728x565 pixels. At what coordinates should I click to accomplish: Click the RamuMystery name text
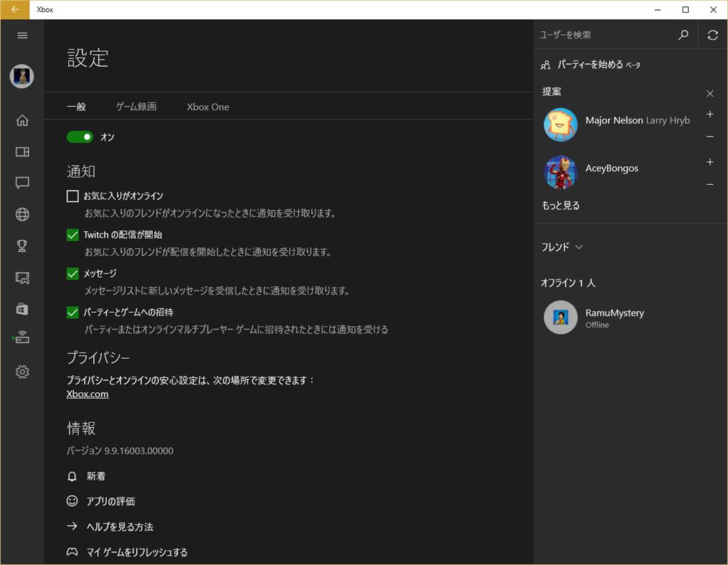click(615, 313)
